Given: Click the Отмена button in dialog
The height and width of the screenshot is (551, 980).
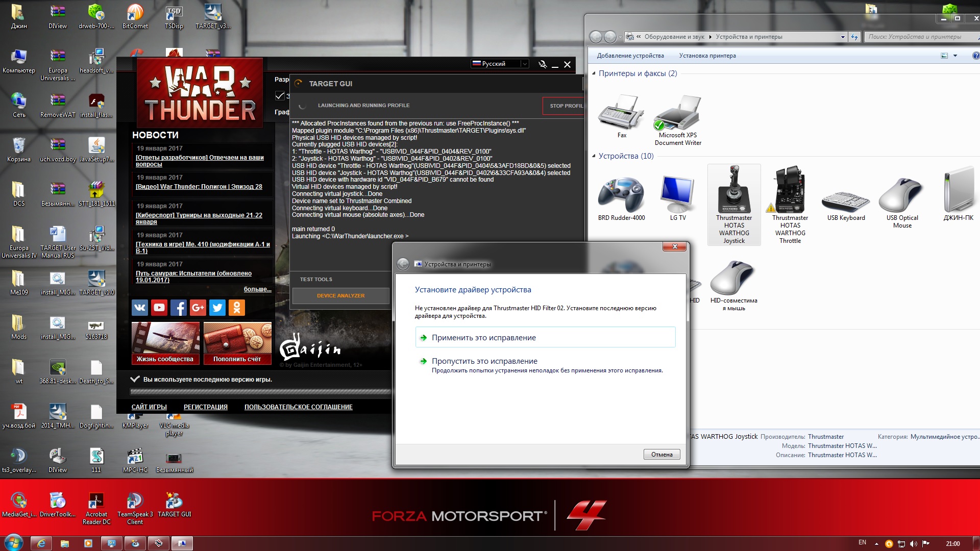Looking at the screenshot, I should [x=661, y=454].
